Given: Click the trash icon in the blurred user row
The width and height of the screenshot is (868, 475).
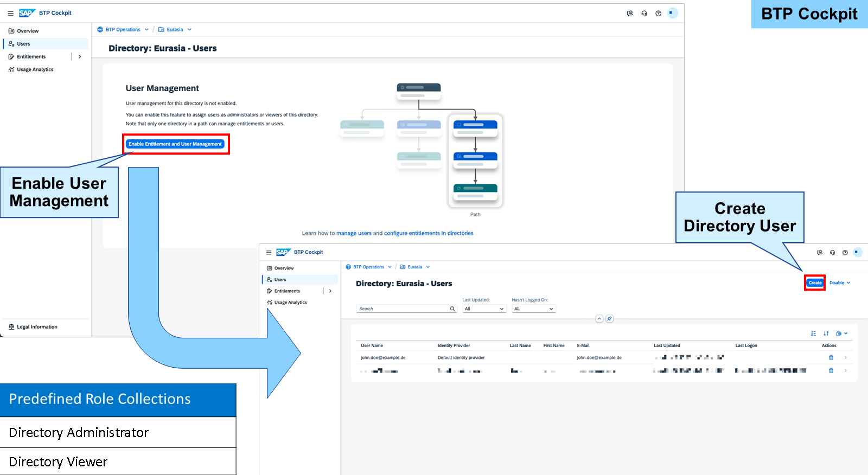Looking at the screenshot, I should 831,371.
